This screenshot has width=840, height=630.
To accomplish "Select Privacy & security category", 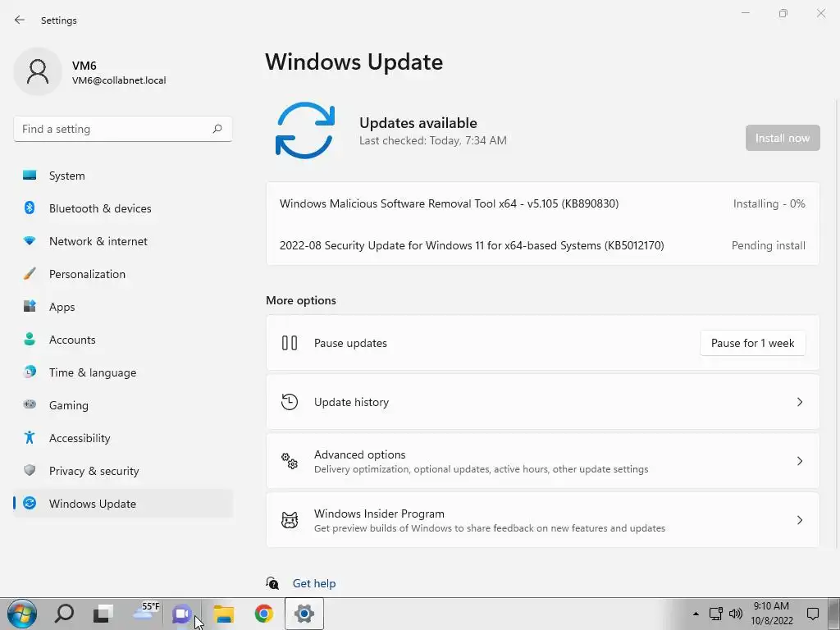I will [x=123, y=471].
